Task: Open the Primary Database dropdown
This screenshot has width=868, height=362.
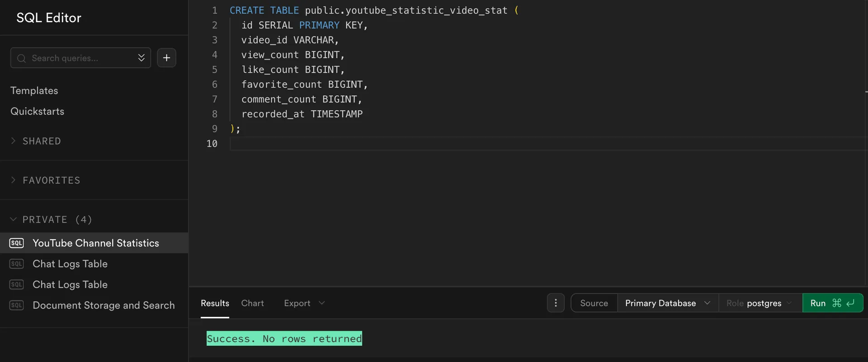Action: (667, 303)
